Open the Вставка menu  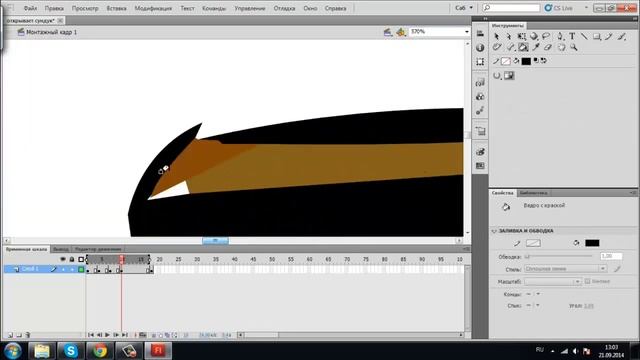click(x=116, y=8)
